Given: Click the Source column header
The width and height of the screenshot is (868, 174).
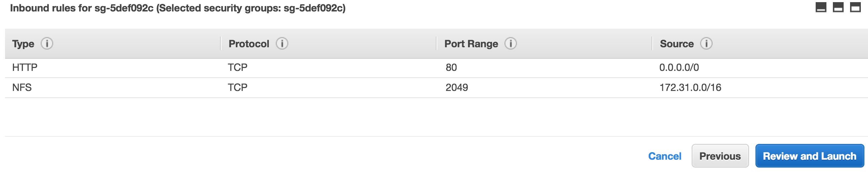Looking at the screenshot, I should [x=677, y=44].
